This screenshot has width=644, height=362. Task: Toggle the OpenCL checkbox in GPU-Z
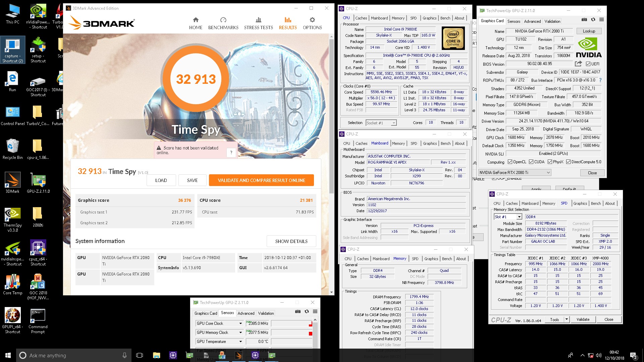510,162
